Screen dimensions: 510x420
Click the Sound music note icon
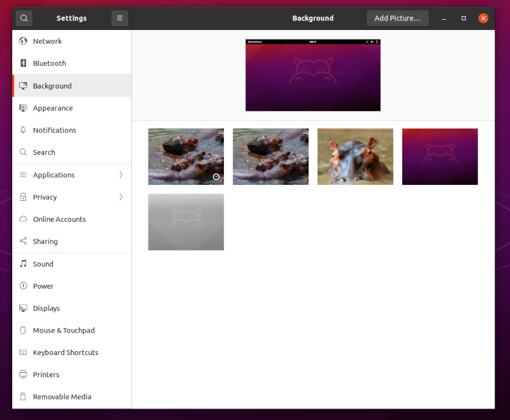click(23, 264)
